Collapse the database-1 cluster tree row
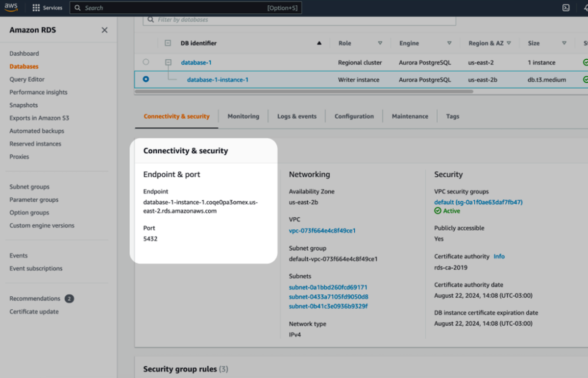Screen dimensions: 588x378 (168, 62)
